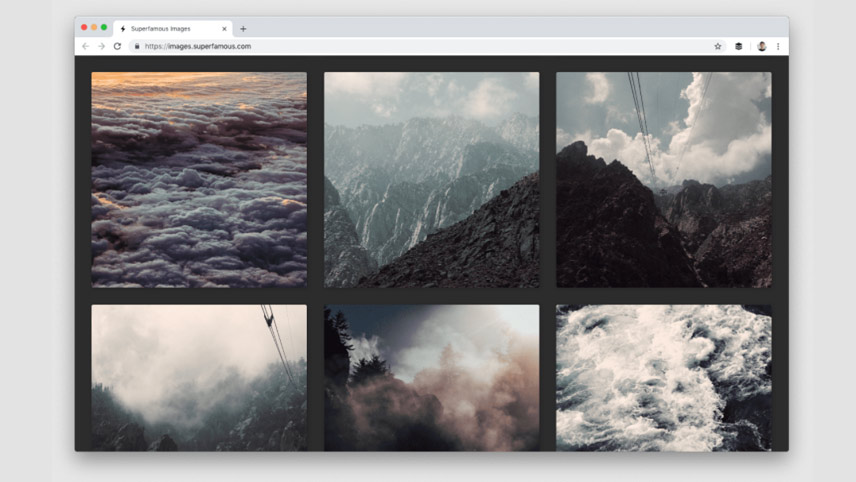Open the sunset cloud sea photo

pos(199,180)
